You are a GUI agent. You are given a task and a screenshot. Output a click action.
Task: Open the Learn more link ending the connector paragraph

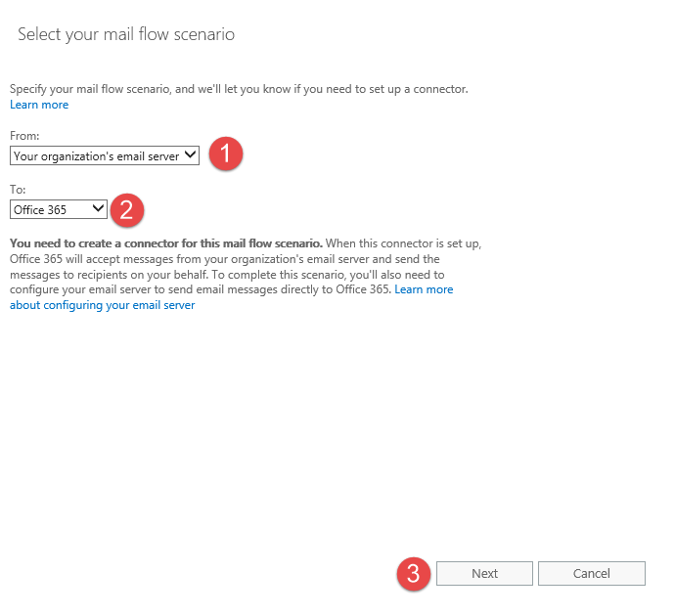pyautogui.click(x=424, y=289)
